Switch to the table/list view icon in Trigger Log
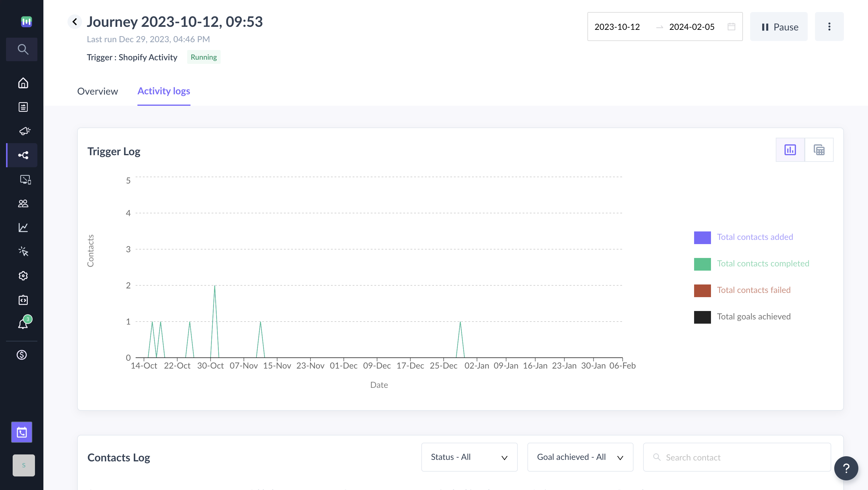 [819, 150]
